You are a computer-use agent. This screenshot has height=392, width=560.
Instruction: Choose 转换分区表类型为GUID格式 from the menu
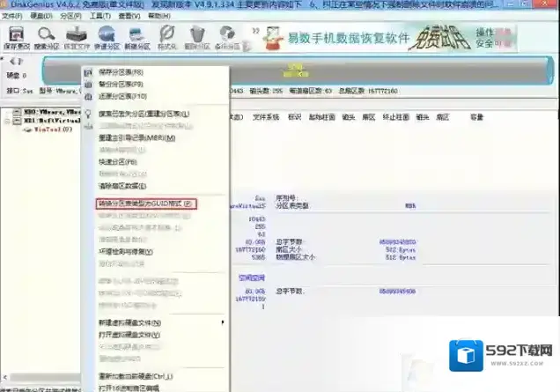click(x=144, y=203)
